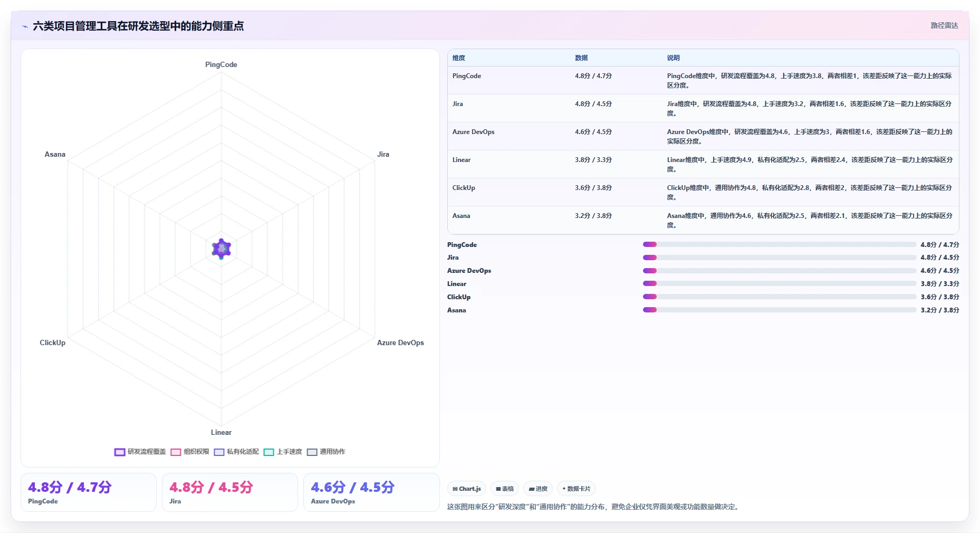Click the ClickUp axis label on radar chart

[53, 342]
